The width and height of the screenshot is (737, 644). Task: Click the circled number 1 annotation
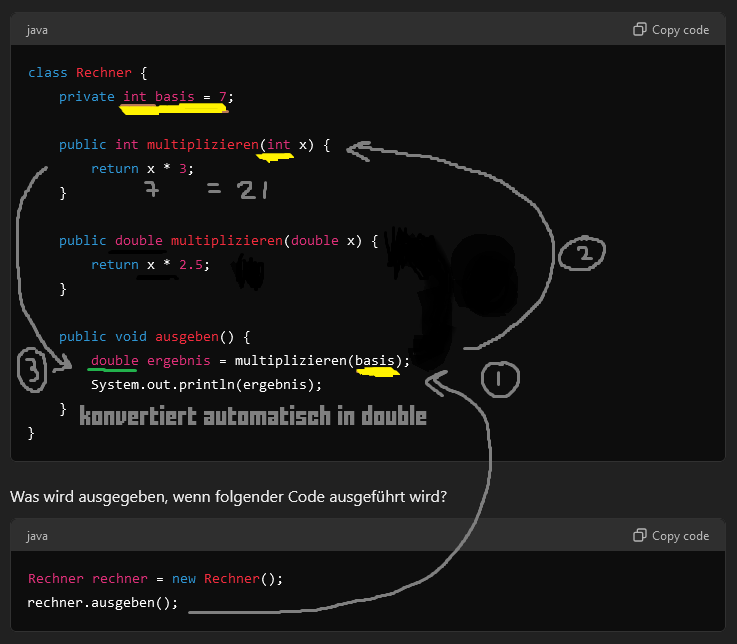pos(501,379)
